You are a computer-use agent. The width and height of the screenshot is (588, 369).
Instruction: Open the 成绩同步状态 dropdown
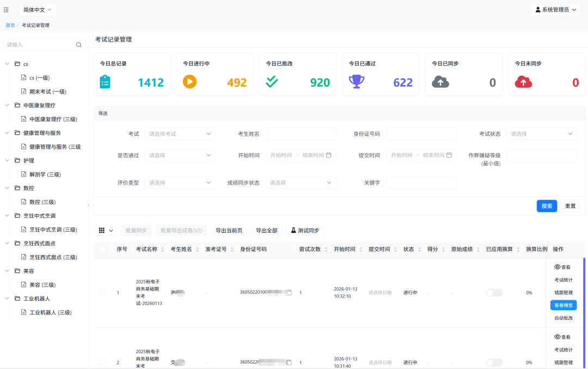click(x=301, y=183)
